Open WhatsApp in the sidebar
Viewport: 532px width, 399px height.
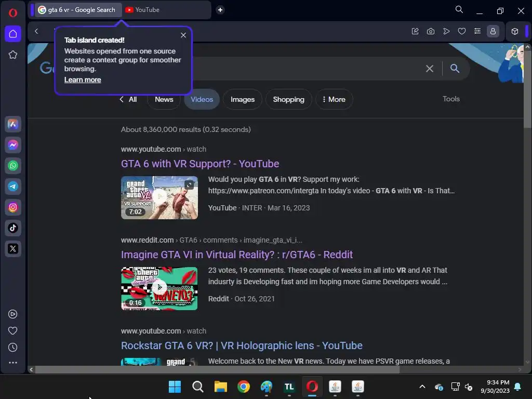click(x=13, y=166)
